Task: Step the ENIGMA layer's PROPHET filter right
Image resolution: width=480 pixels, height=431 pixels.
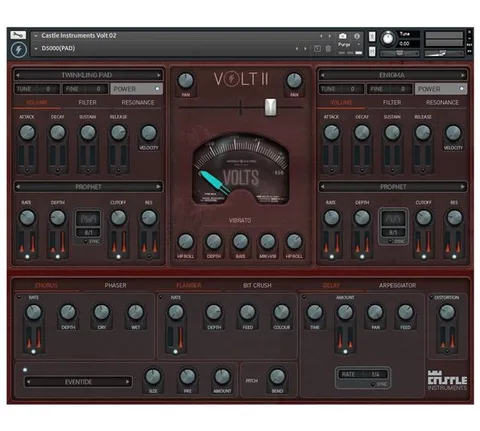Action: coord(463,187)
